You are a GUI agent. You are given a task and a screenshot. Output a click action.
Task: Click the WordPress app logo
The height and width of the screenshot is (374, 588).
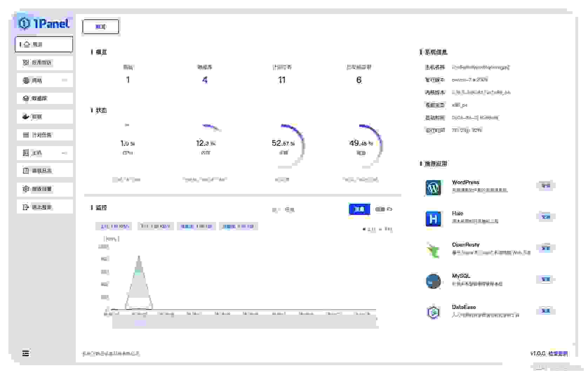pos(433,188)
